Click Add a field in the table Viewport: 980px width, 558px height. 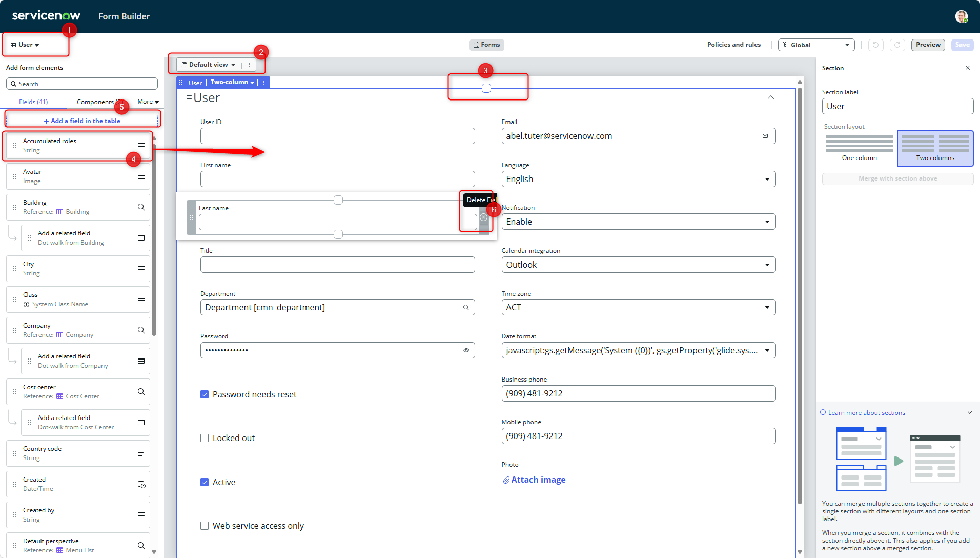pos(82,121)
